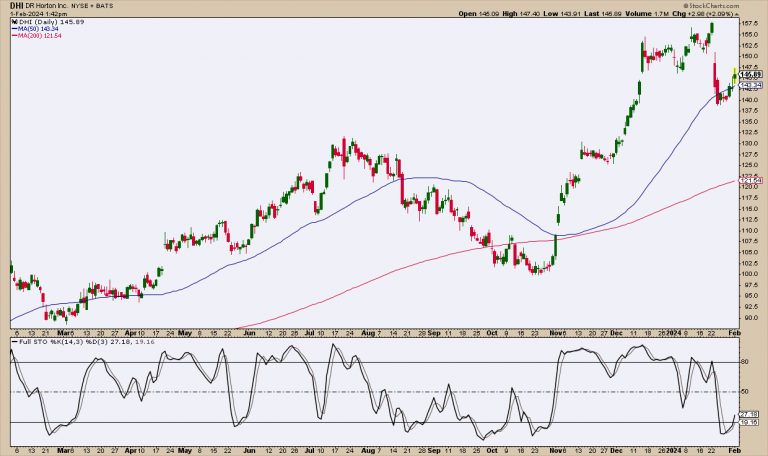Click the 152.5 price axis label
Image resolution: width=768 pixels, height=456 pixels.
point(750,45)
